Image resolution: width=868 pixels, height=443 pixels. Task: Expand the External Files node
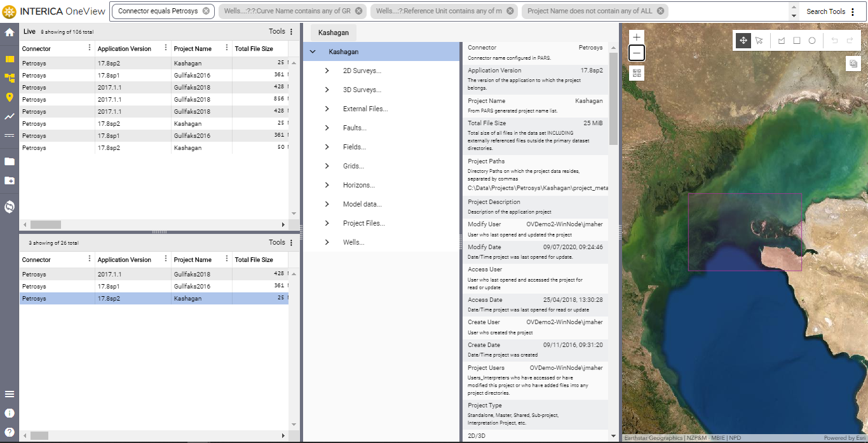(x=327, y=109)
